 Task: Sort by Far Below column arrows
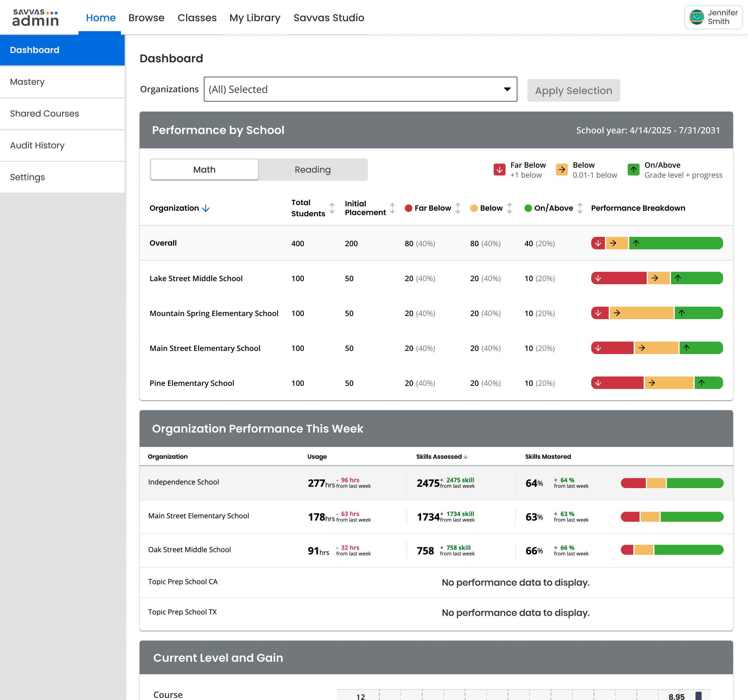tap(458, 208)
